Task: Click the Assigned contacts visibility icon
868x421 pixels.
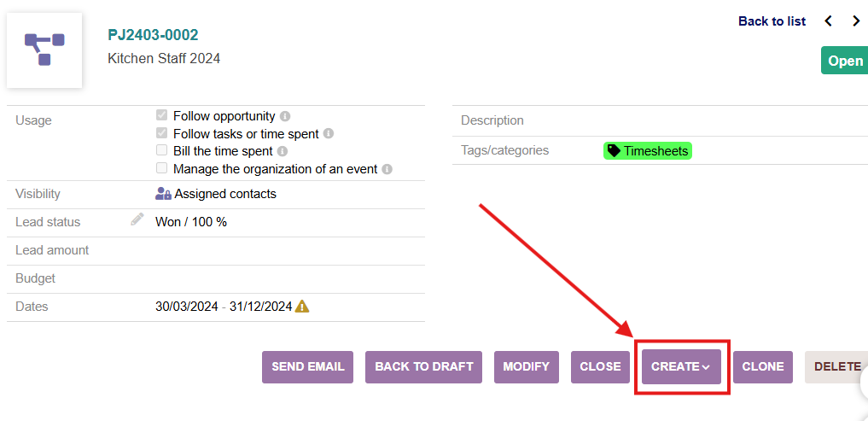Action: point(163,193)
